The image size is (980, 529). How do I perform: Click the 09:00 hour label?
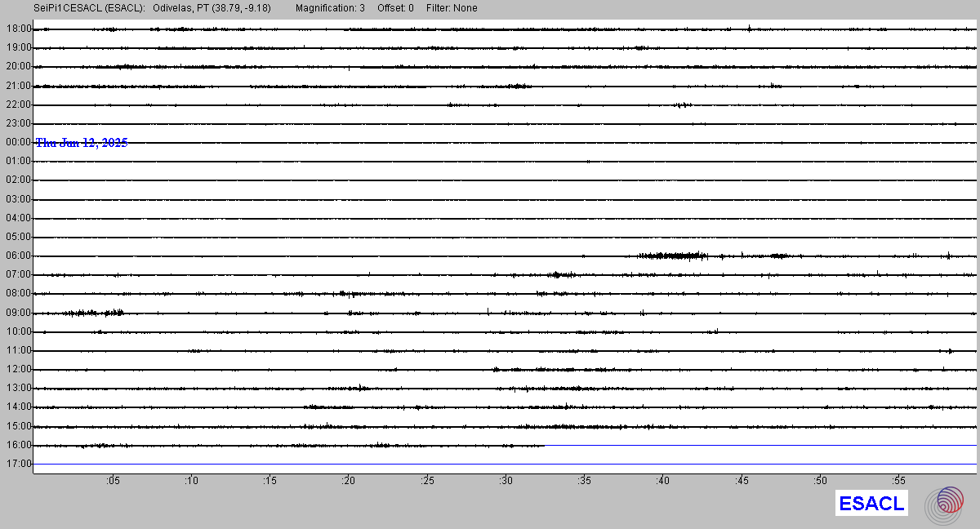tap(18, 313)
